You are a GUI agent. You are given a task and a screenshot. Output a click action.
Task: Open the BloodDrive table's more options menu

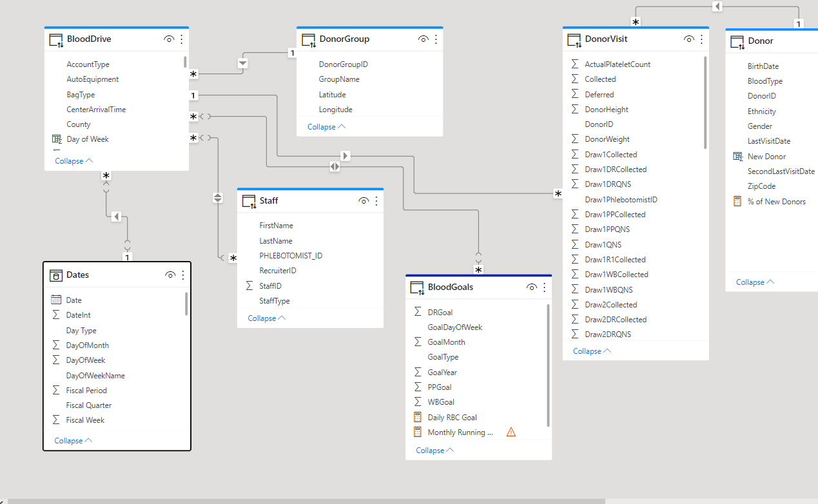(x=181, y=39)
